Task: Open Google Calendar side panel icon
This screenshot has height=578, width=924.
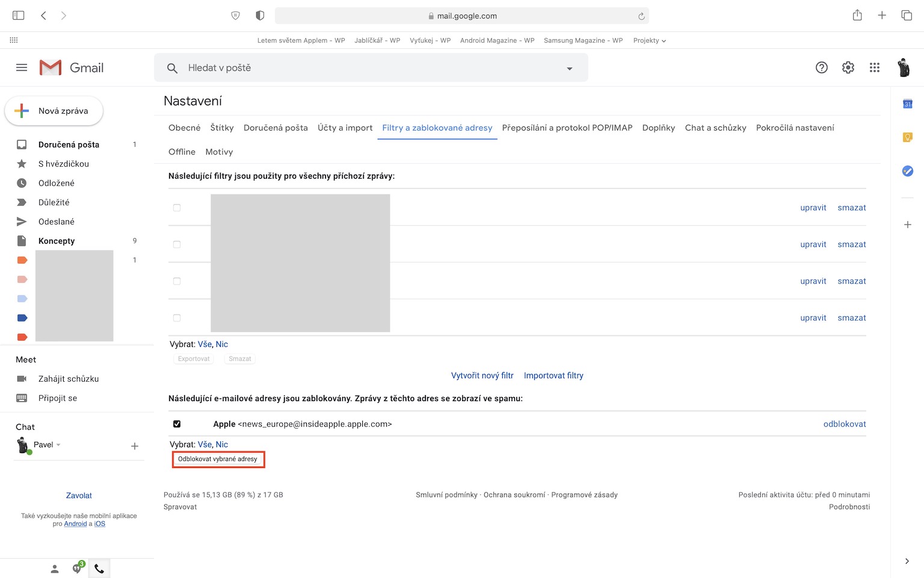Action: [908, 104]
